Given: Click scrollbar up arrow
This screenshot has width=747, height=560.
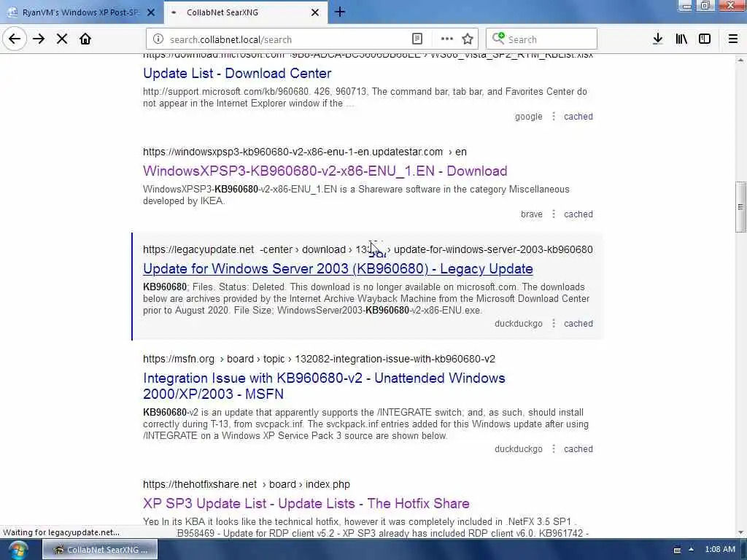Looking at the screenshot, I should (x=740, y=60).
